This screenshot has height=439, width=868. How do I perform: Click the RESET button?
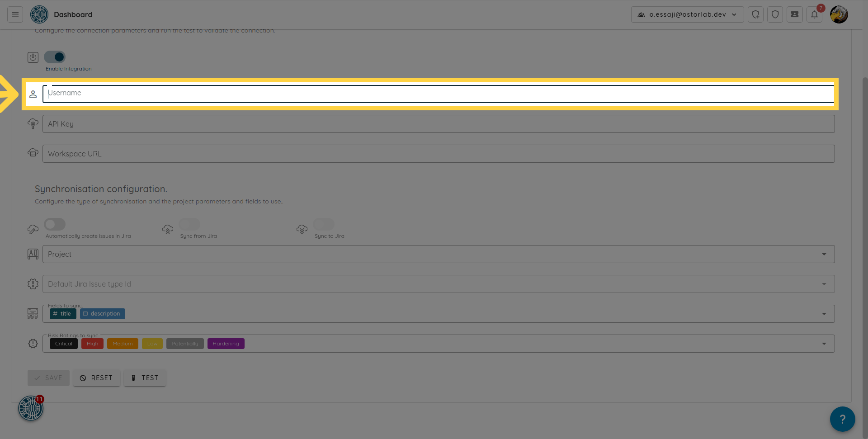pyautogui.click(x=96, y=378)
